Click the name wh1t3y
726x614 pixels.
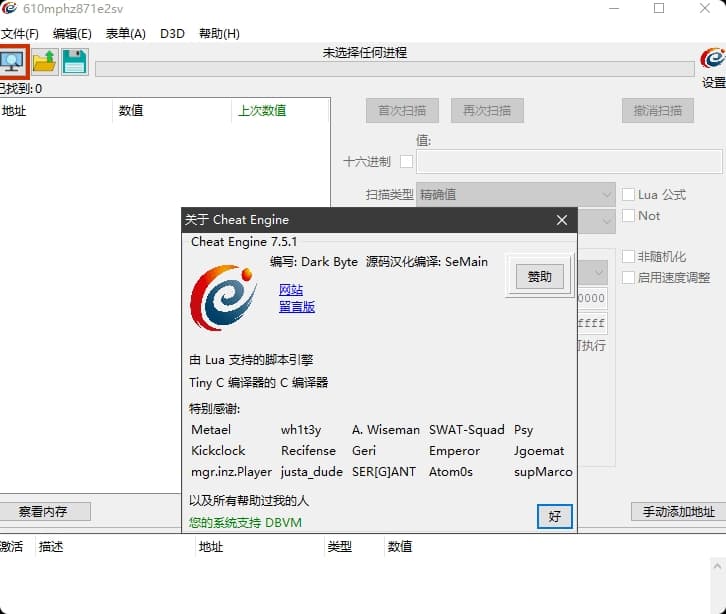click(301, 430)
